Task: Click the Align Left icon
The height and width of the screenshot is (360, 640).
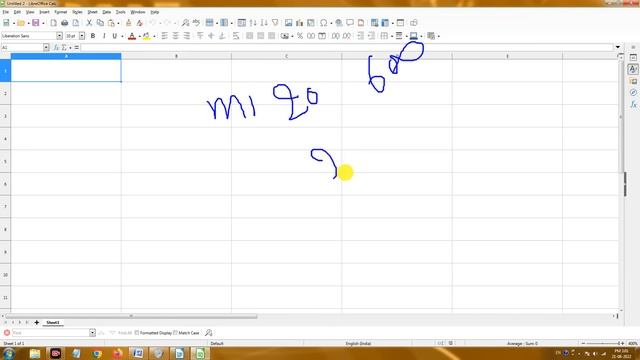Action: pos(164,36)
